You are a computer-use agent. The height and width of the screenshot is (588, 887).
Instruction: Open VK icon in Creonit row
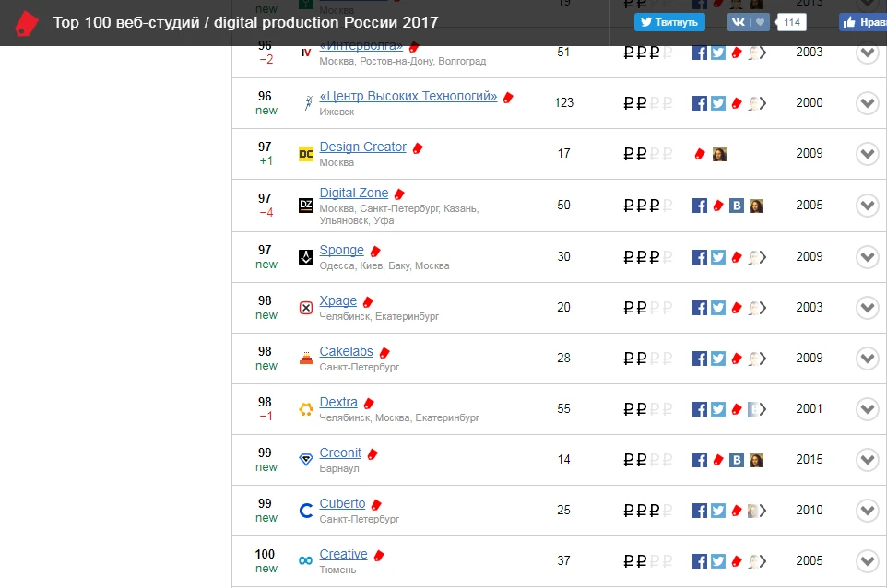point(736,460)
